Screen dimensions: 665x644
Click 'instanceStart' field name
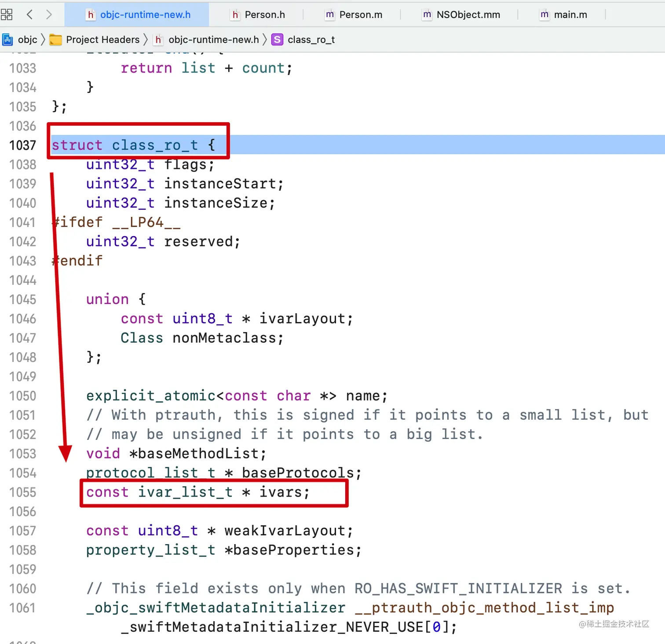pos(220,183)
